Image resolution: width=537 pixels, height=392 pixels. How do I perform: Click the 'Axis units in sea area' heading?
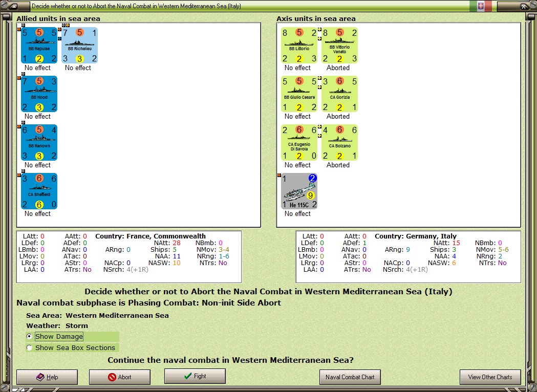[316, 18]
